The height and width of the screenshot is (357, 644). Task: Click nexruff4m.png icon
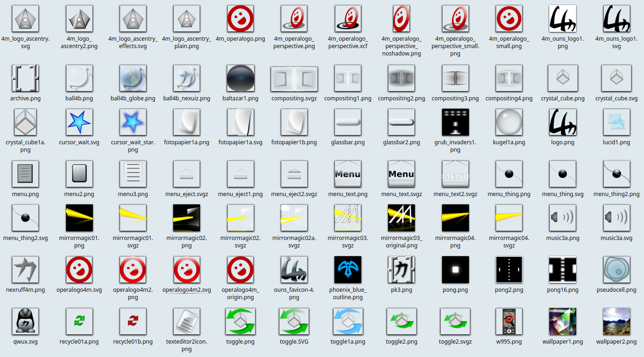coord(25,270)
